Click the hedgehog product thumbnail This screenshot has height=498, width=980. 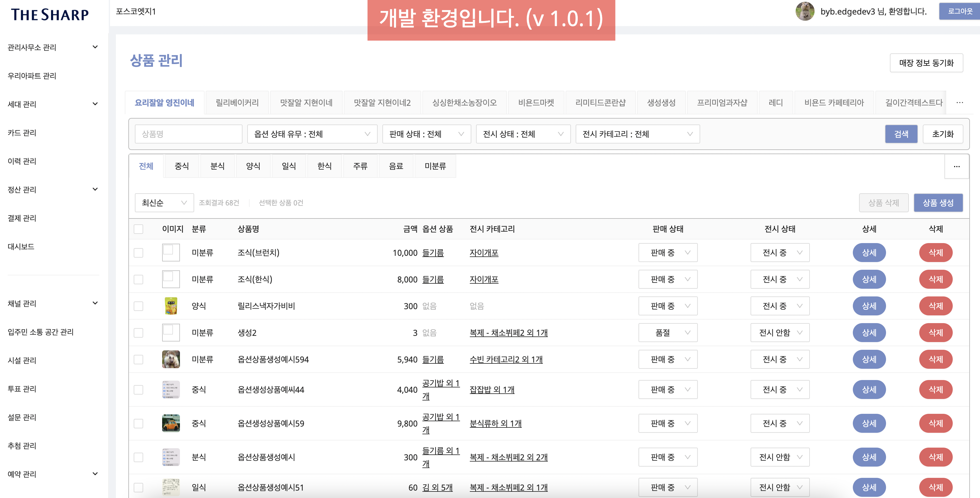(171, 359)
